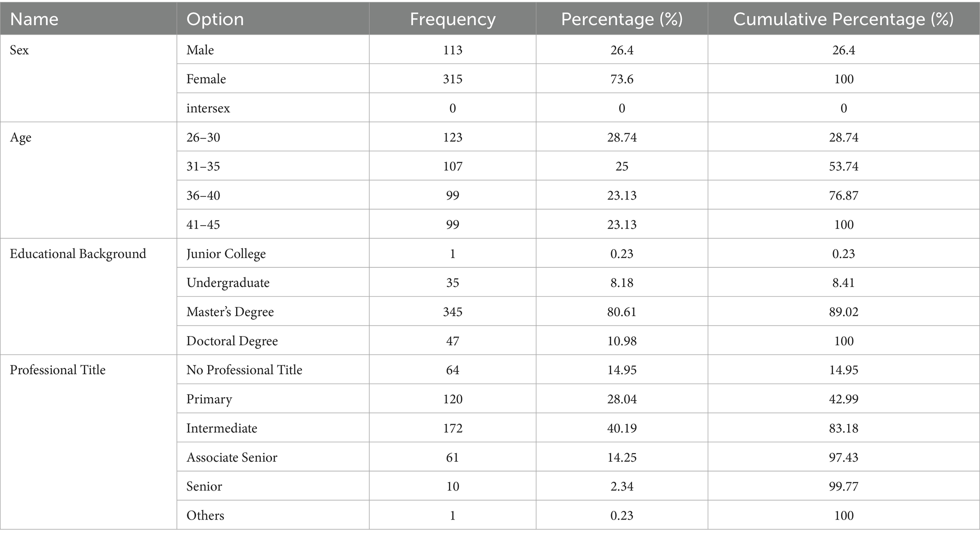This screenshot has height=538, width=980.
Task: Select the Frequency column header
Action: [452, 19]
